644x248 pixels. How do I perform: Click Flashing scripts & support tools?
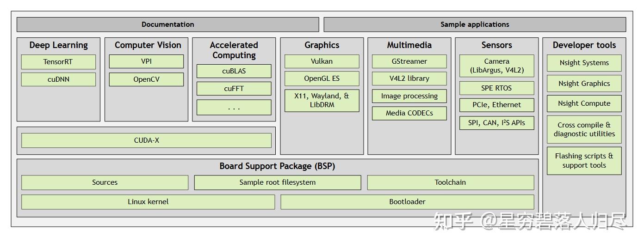point(584,161)
